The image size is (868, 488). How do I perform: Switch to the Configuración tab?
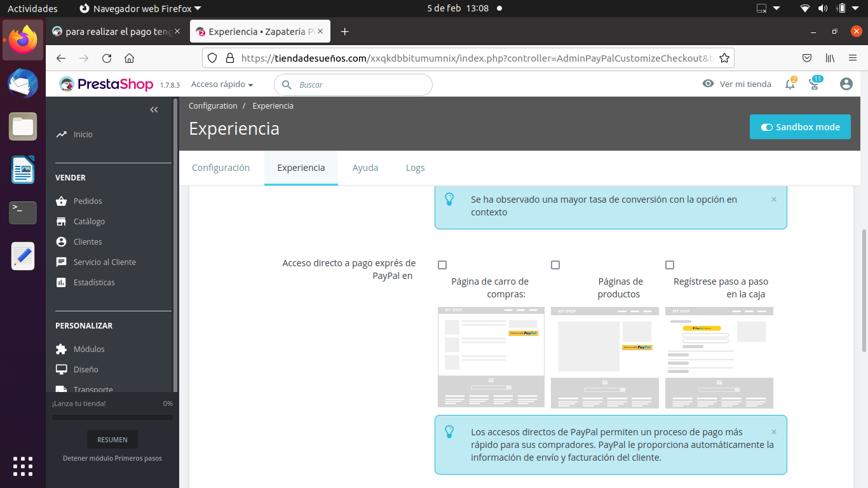[x=220, y=168]
